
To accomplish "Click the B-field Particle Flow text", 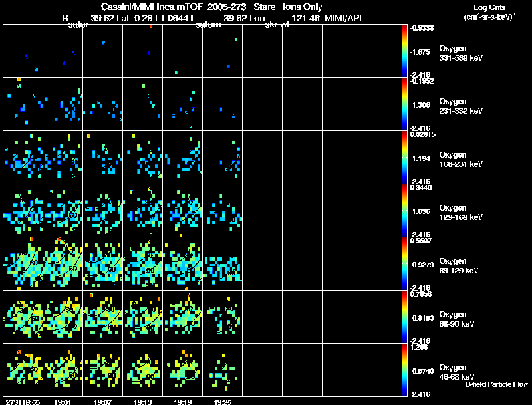I will coord(495,384).
